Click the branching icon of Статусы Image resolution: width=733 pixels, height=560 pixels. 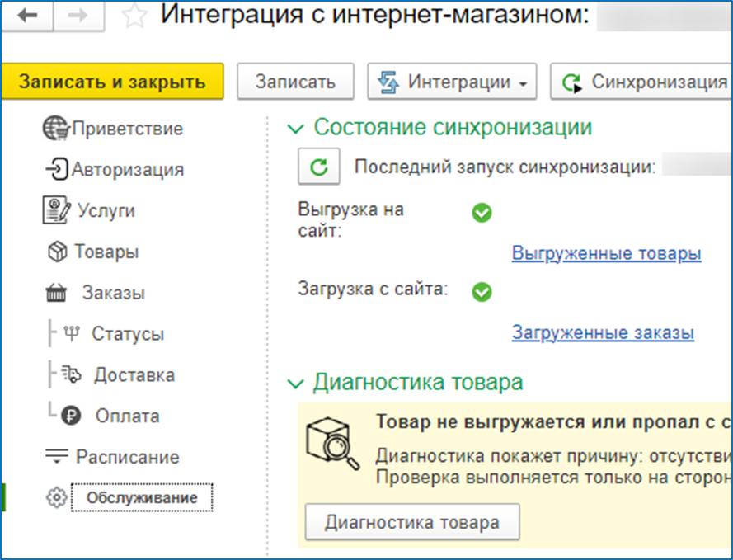click(72, 333)
